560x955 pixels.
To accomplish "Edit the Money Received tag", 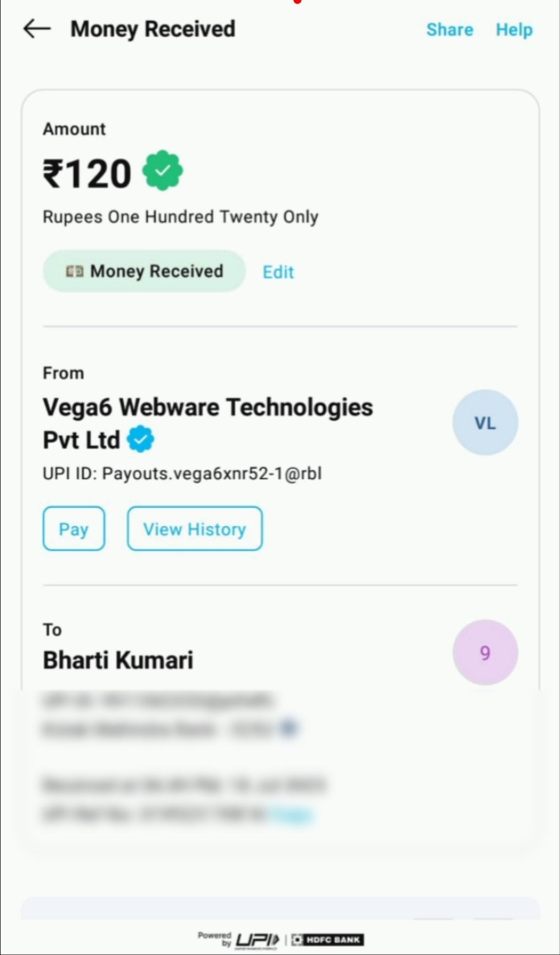I will [278, 272].
